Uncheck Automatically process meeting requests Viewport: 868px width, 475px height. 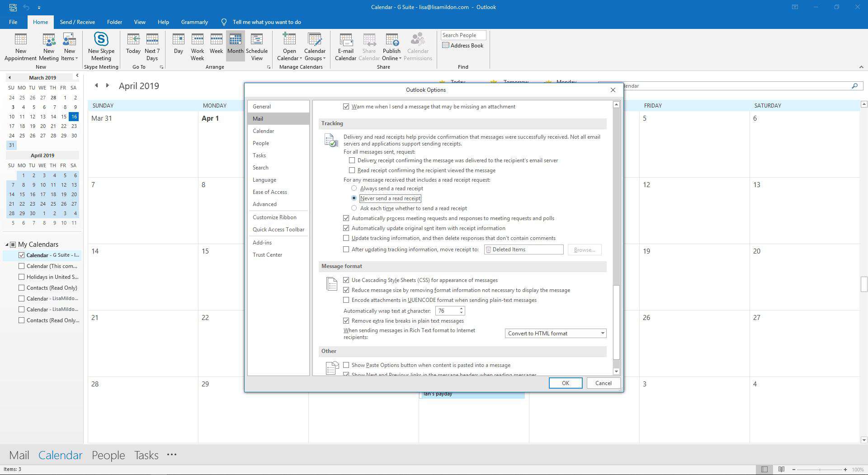346,218
